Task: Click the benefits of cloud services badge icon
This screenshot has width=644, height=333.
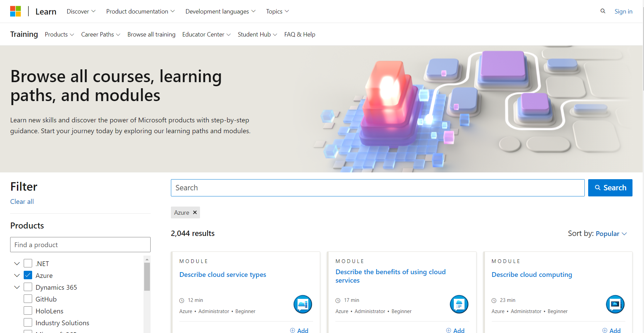Action: (x=459, y=304)
